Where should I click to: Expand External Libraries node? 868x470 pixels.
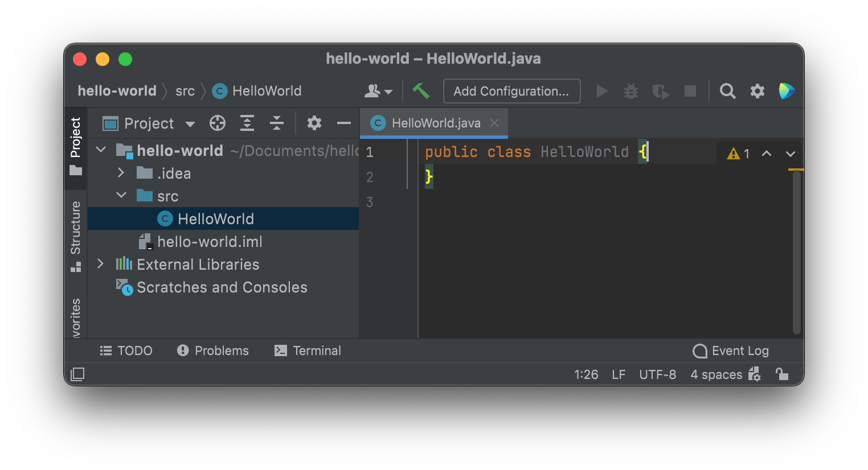point(100,263)
